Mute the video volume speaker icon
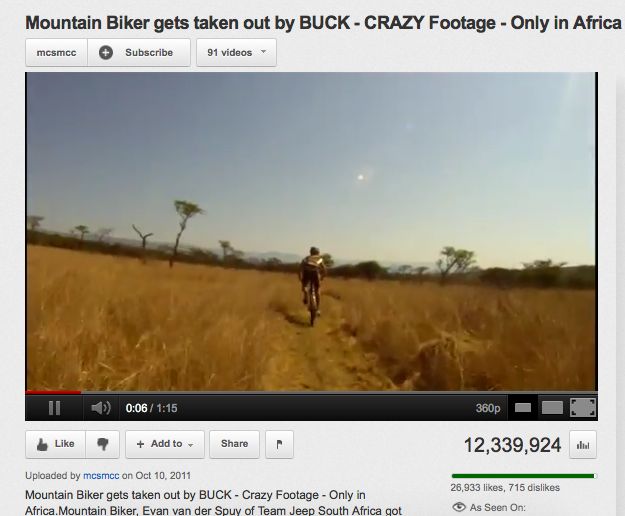The height and width of the screenshot is (516, 625). click(100, 408)
